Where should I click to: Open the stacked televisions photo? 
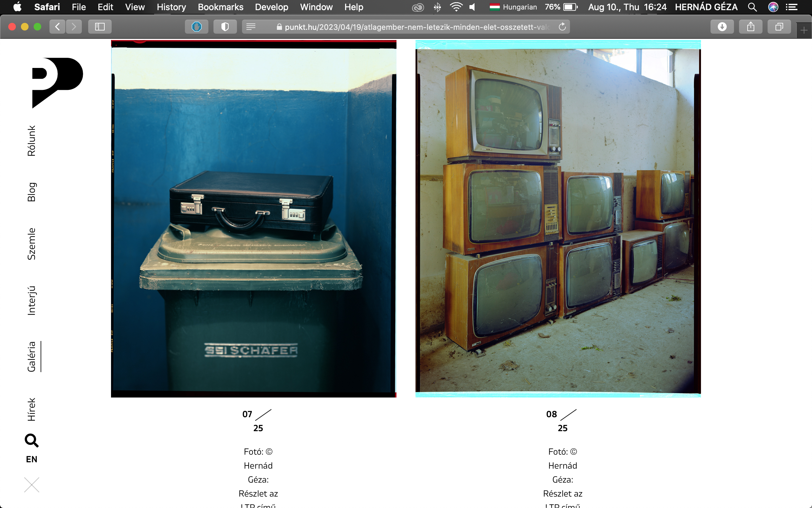558,219
